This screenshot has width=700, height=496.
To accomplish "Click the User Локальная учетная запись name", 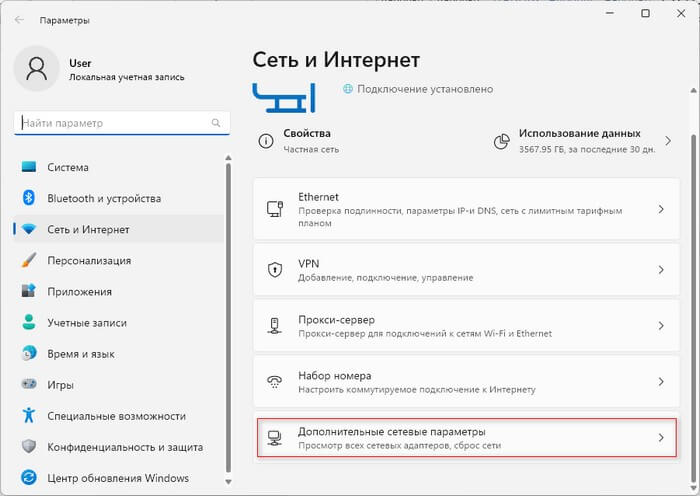I will click(x=127, y=70).
